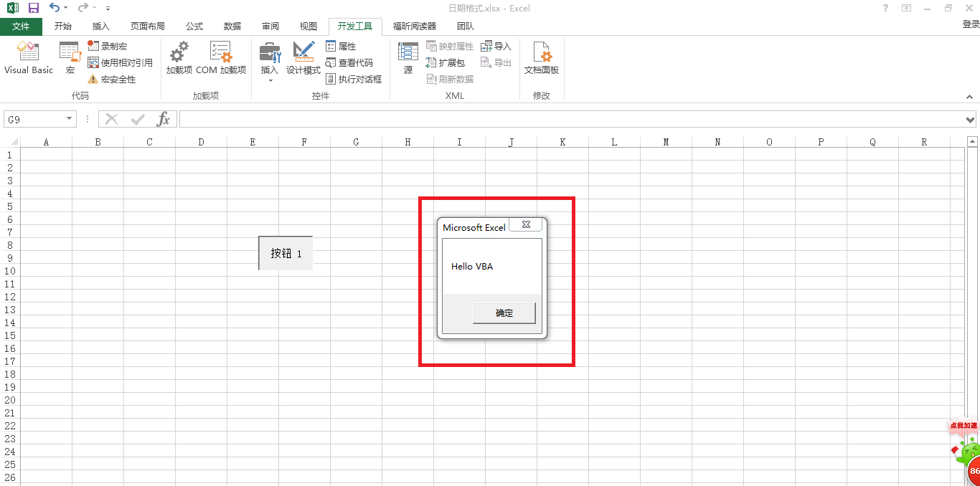Open 宏安全性 macro security settings

[112, 79]
